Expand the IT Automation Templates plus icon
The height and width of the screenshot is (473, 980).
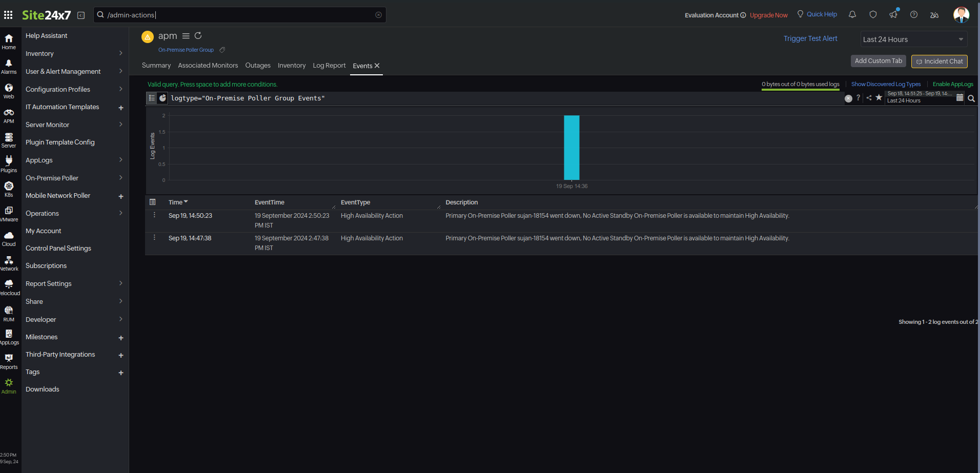pyautogui.click(x=121, y=108)
